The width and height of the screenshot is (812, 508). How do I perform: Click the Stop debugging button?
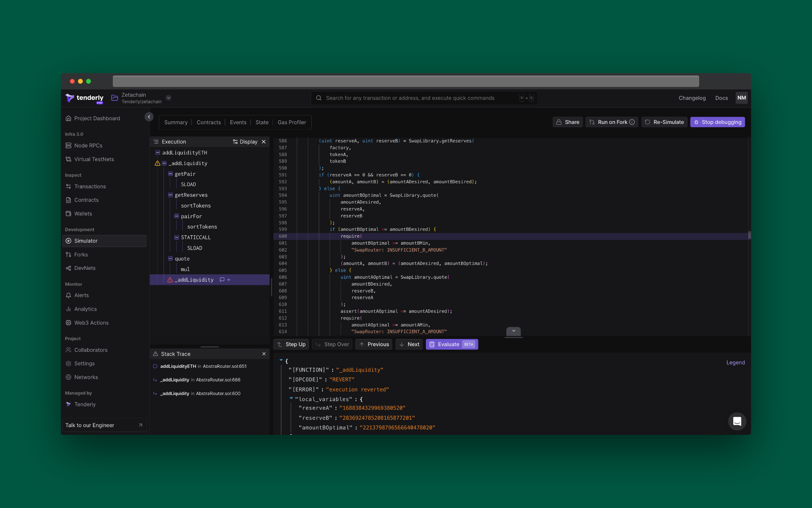pos(717,122)
